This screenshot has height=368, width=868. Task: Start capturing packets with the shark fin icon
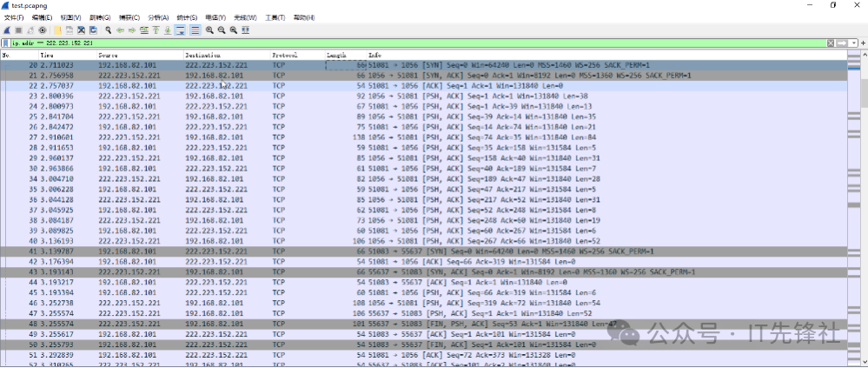coord(7,30)
